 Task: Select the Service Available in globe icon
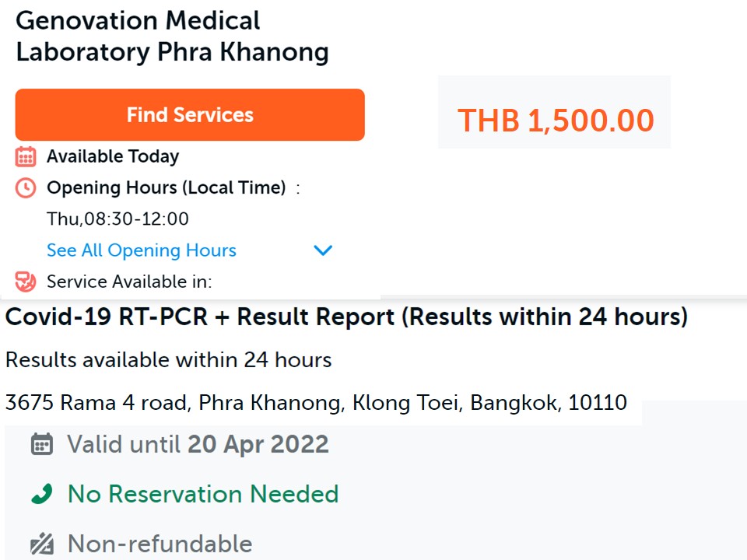pos(26,282)
